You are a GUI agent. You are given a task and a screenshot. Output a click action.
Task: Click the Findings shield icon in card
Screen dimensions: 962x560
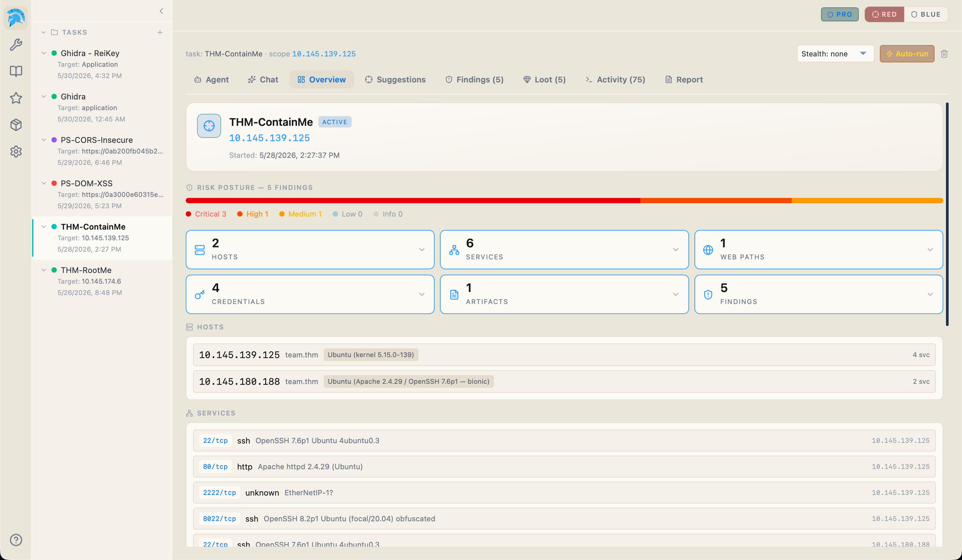point(708,294)
